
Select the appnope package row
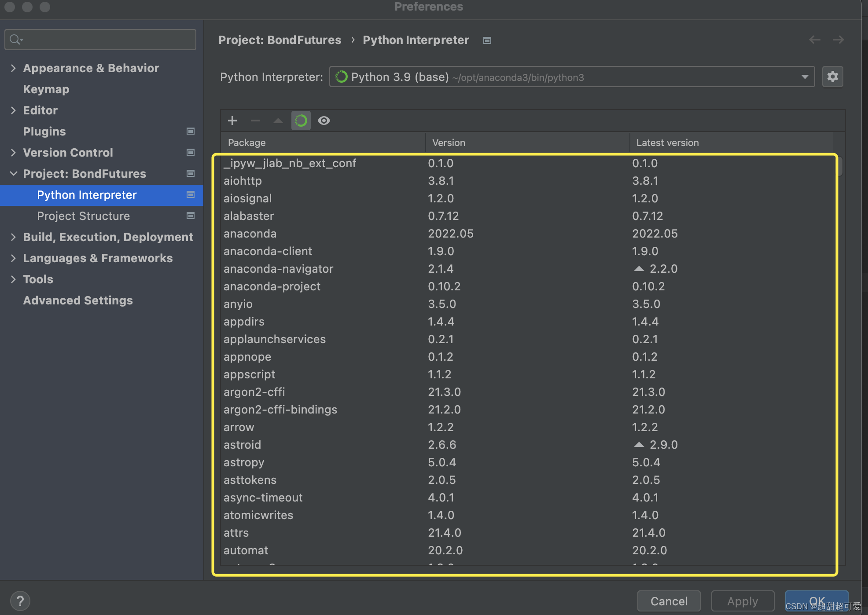coord(526,357)
